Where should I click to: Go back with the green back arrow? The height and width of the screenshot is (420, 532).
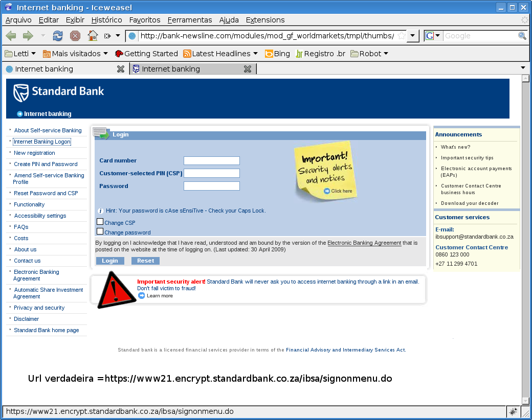pyautogui.click(x=11, y=36)
